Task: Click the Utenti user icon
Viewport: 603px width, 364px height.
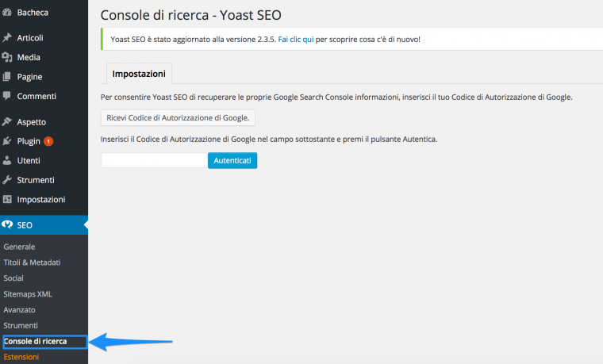Action: pos(7,160)
